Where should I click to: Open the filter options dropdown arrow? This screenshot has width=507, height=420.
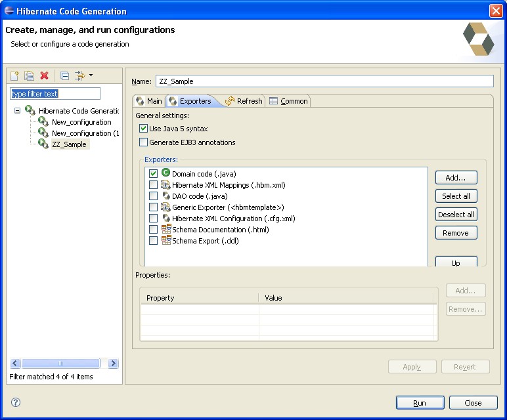pyautogui.click(x=91, y=75)
